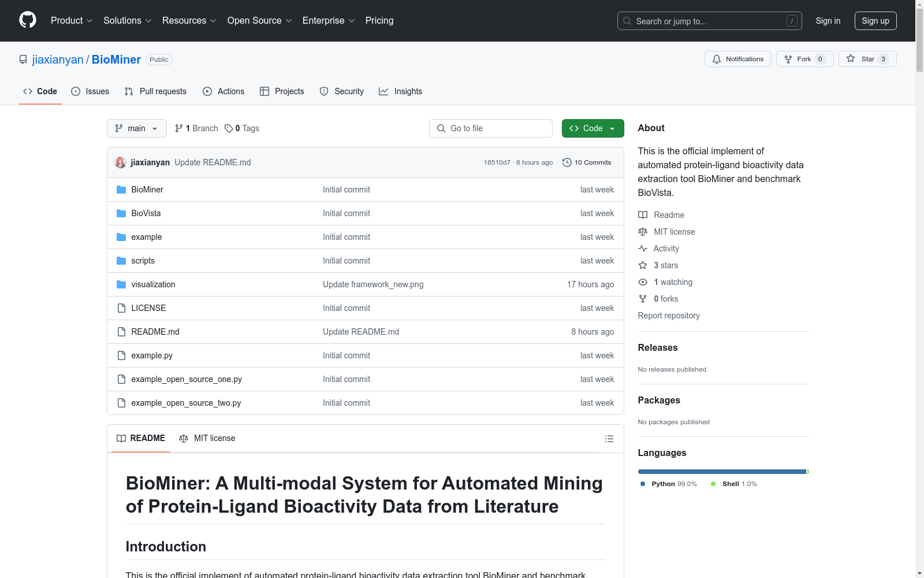
Task: Click the branch icon next to 1 Branch
Action: [x=179, y=128]
